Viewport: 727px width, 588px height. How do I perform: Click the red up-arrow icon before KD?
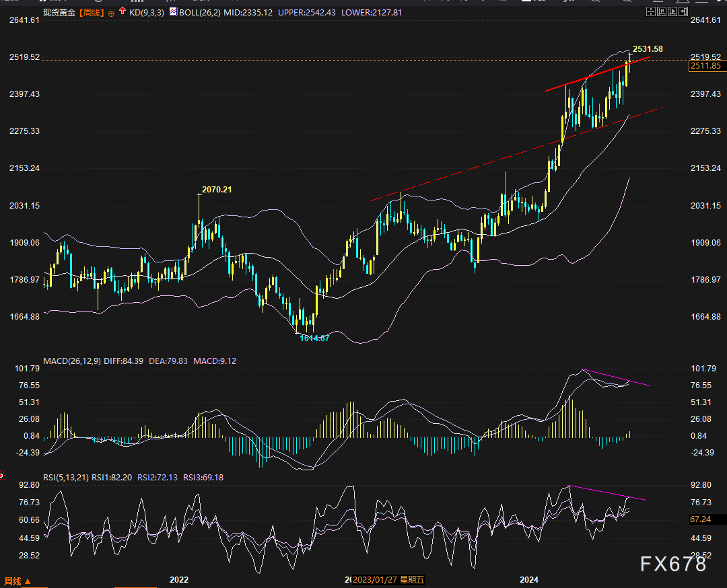123,11
